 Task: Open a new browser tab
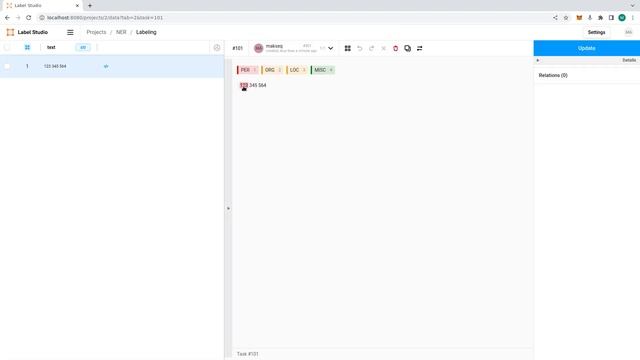click(90, 6)
